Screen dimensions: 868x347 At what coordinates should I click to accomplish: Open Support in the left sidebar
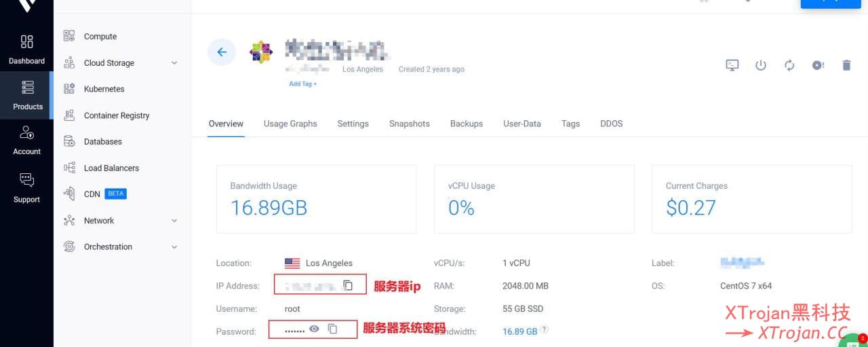[x=26, y=187]
